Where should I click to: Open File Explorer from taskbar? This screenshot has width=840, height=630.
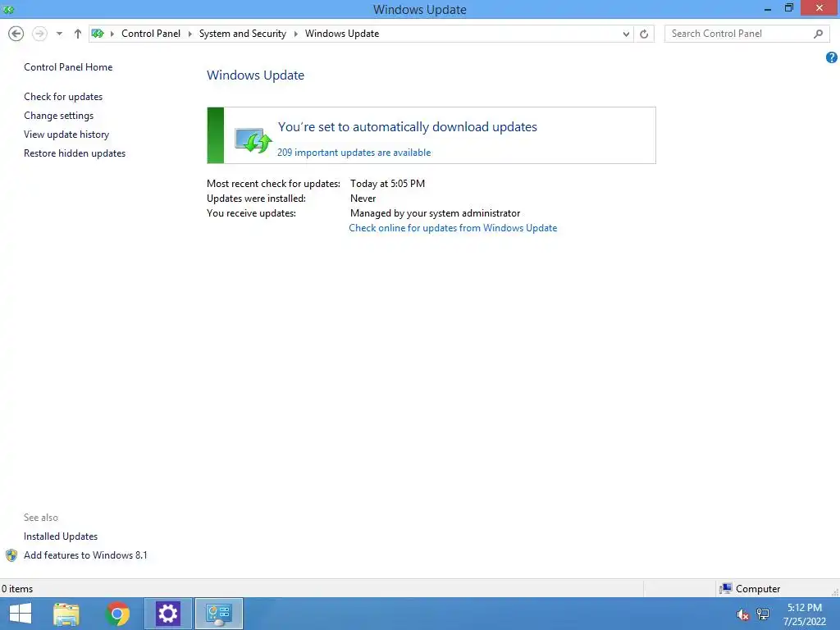point(66,614)
